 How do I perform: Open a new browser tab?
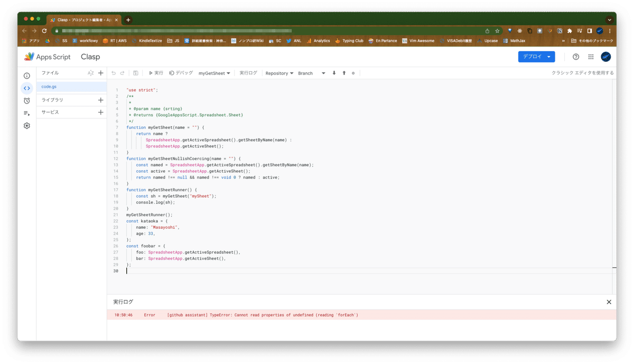pyautogui.click(x=128, y=20)
